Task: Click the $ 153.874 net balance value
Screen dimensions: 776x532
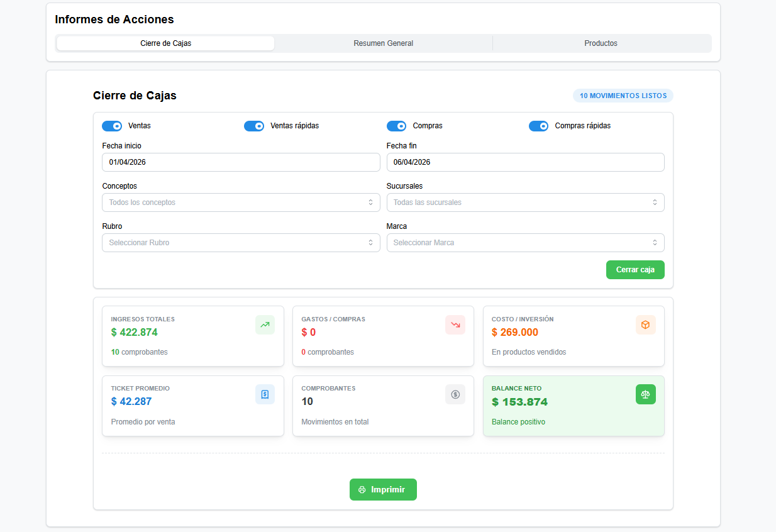Action: [x=519, y=402]
